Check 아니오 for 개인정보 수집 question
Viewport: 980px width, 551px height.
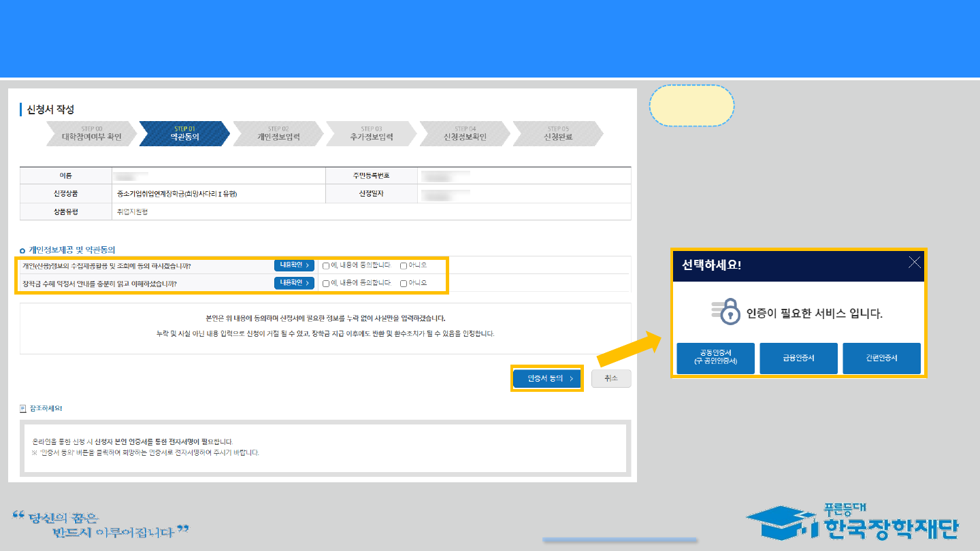point(404,265)
